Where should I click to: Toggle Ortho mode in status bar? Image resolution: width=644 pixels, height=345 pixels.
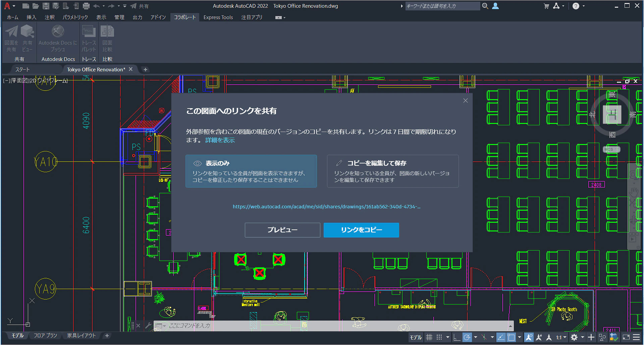pyautogui.click(x=457, y=337)
